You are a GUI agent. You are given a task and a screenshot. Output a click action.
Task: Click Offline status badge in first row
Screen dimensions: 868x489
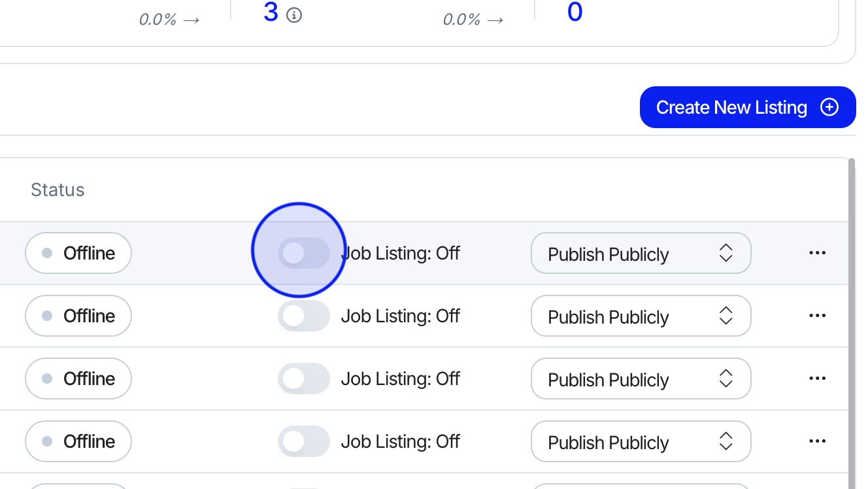[x=78, y=253]
